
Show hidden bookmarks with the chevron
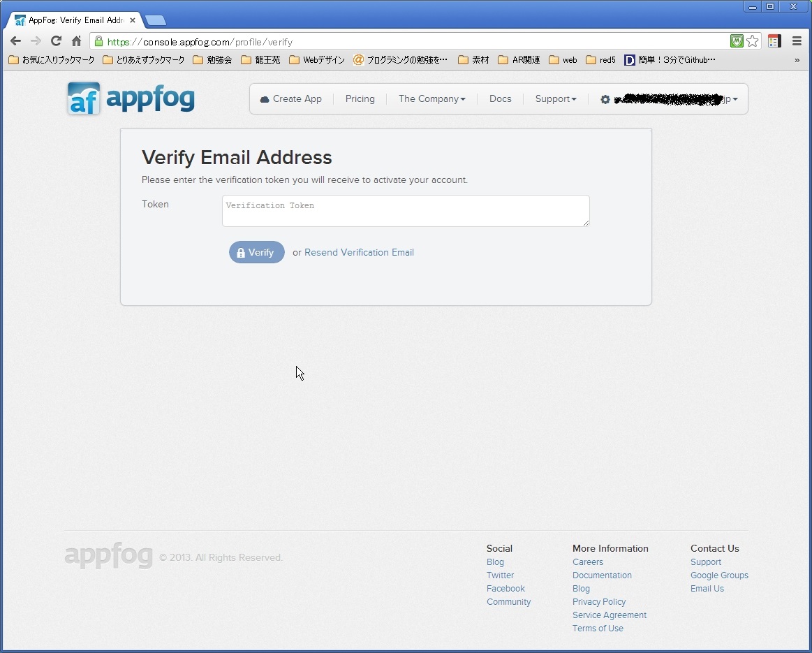click(797, 60)
